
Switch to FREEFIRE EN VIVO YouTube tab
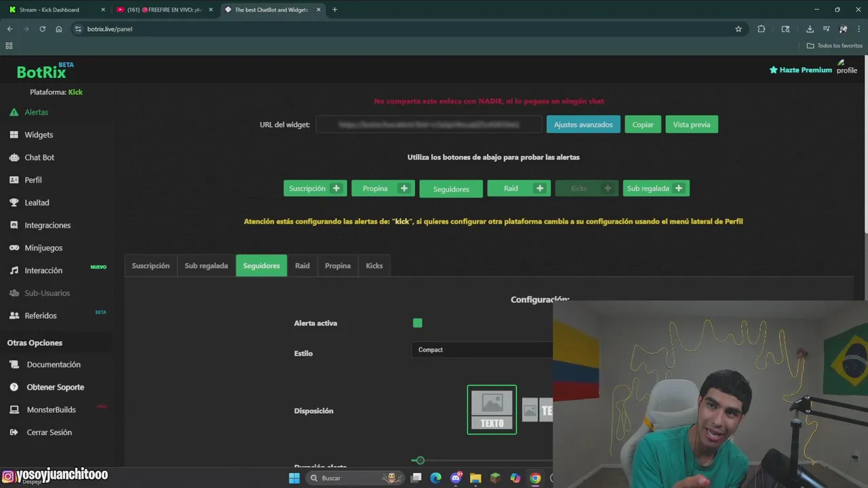(163, 9)
